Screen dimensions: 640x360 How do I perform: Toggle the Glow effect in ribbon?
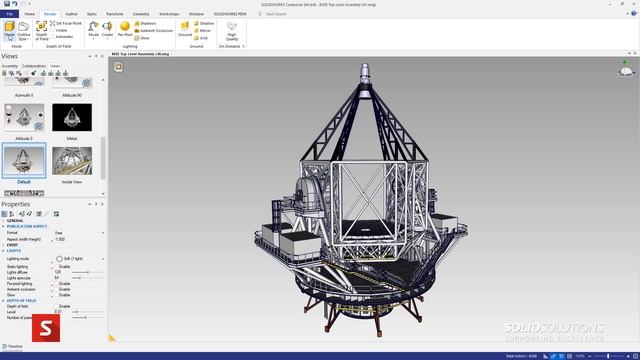142,38
